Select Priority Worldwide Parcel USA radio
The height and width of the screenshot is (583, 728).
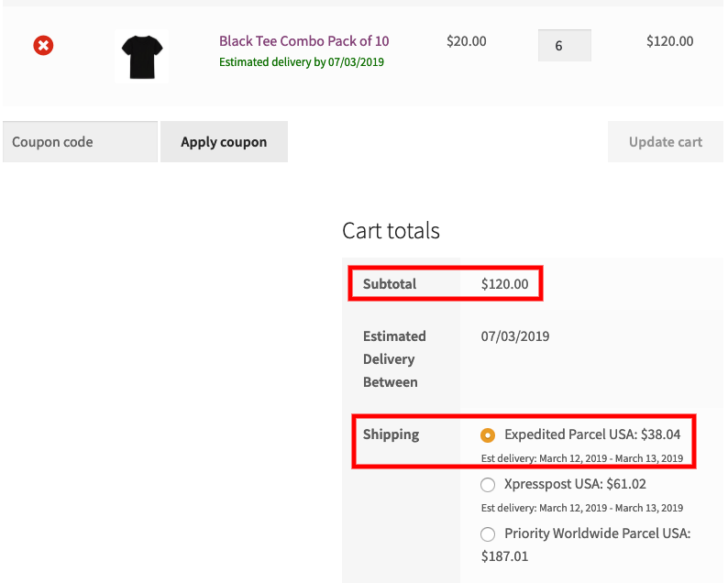point(488,533)
